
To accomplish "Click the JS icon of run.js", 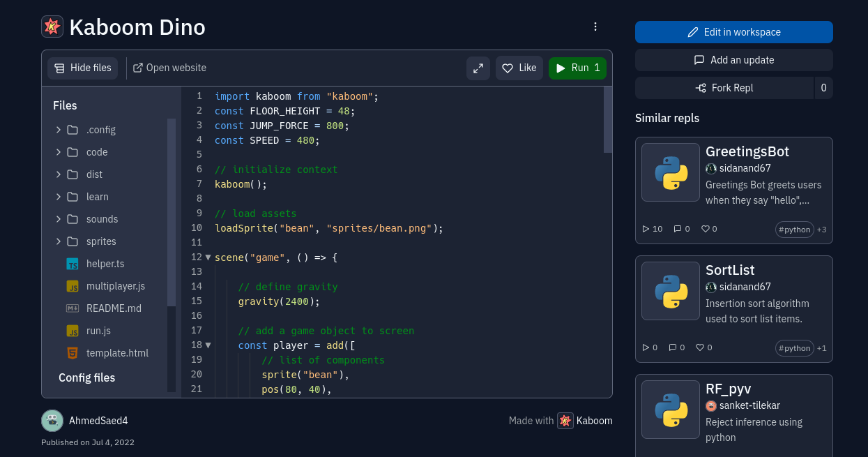I will (73, 331).
